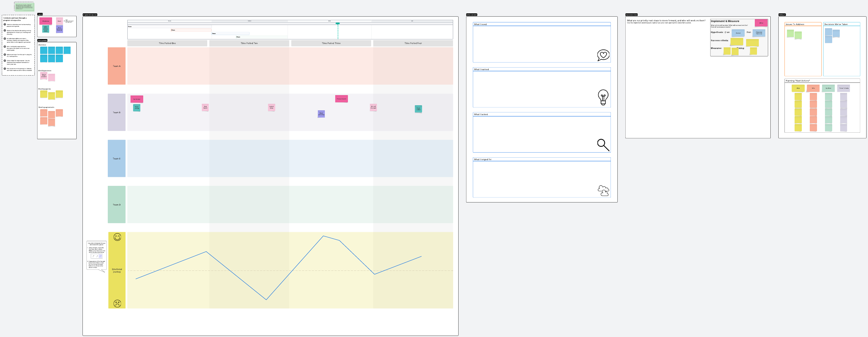Select the Team D row label
The height and width of the screenshot is (337, 868).
(116, 205)
